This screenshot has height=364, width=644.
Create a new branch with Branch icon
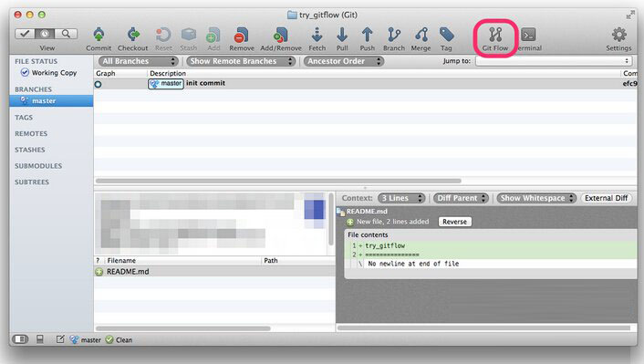pos(394,35)
